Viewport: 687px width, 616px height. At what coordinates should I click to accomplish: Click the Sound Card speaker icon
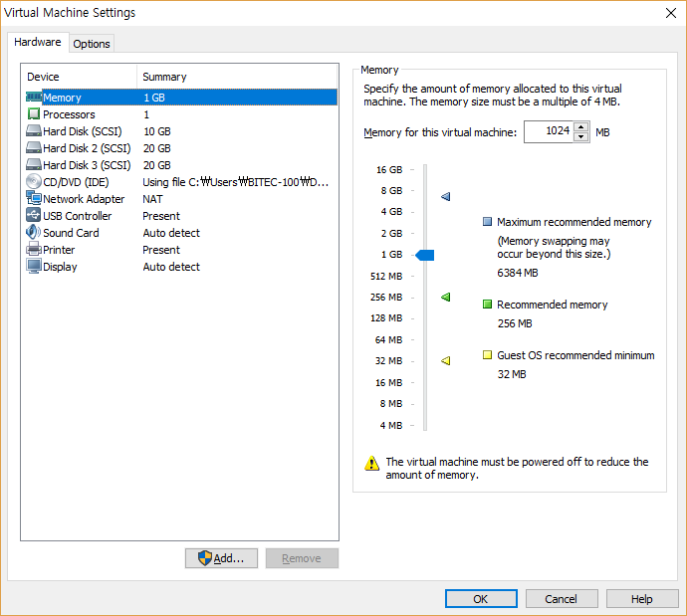click(33, 232)
